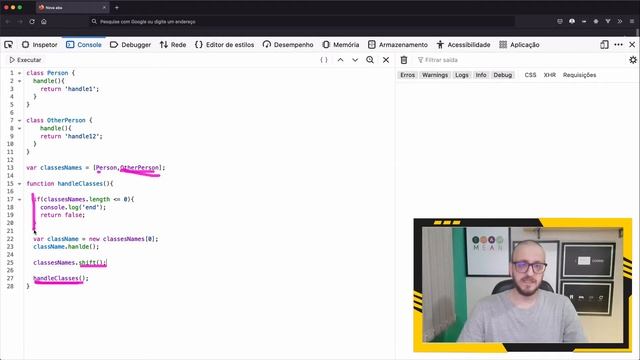This screenshot has width=640, height=360.
Task: Collapse handle() fold arrow at line 2
Action: [19, 81]
